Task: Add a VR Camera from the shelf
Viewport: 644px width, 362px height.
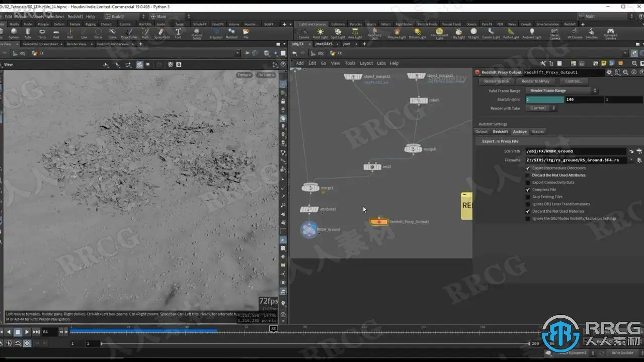Action: tap(574, 33)
